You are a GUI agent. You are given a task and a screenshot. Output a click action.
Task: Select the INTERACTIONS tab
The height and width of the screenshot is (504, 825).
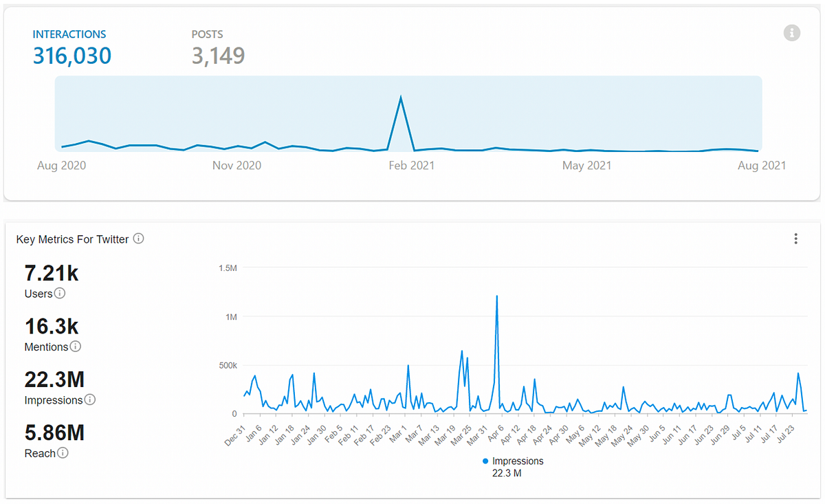(x=69, y=34)
